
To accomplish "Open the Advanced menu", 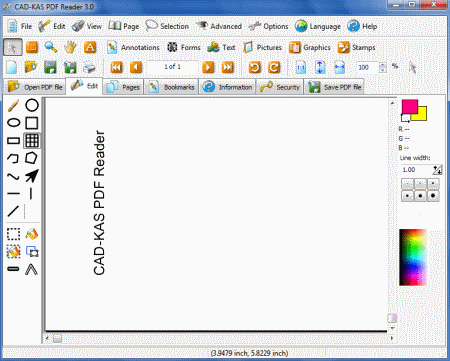I will tap(219, 26).
